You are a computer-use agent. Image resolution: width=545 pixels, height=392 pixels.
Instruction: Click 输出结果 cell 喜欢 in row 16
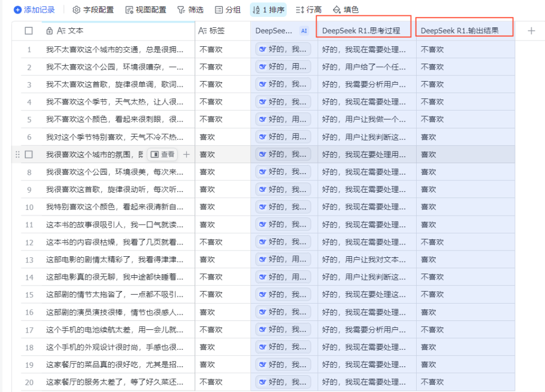[466, 312]
